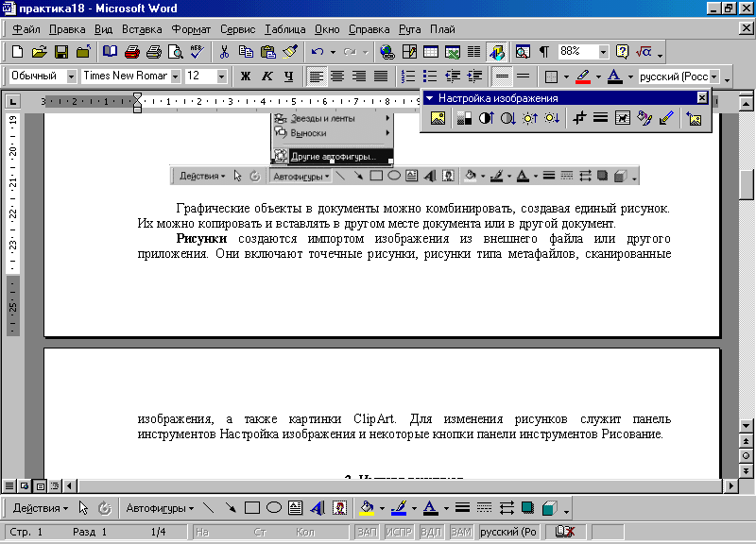Switch to Print Layout view button
756x544 pixels.
(40, 485)
